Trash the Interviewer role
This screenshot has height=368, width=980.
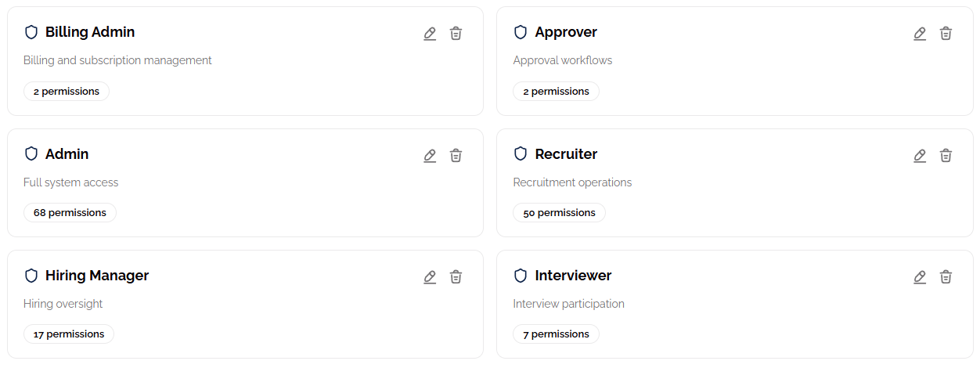946,277
